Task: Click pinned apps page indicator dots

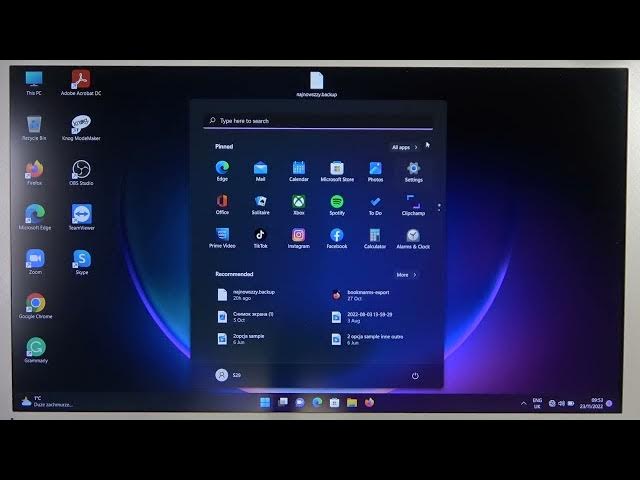Action: click(439, 207)
